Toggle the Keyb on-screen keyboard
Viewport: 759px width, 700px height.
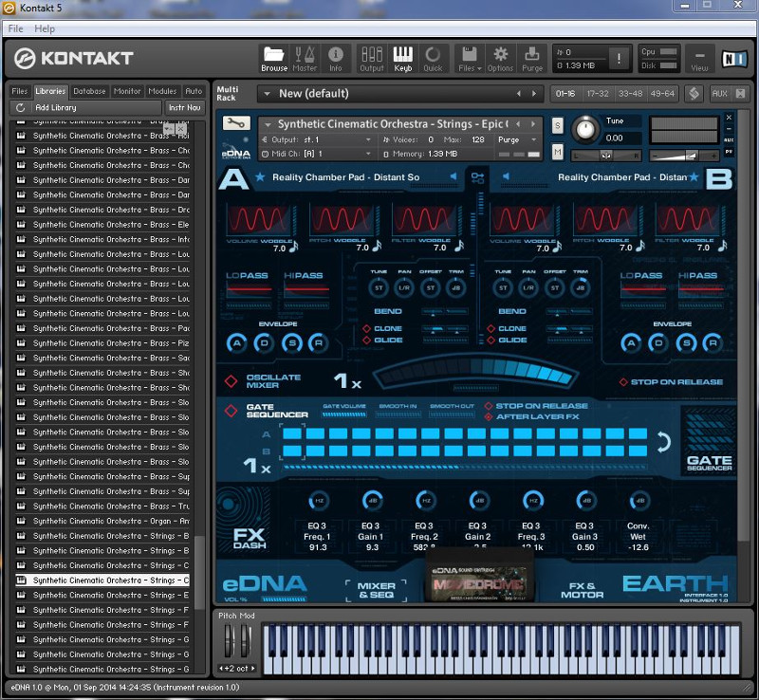(x=402, y=59)
